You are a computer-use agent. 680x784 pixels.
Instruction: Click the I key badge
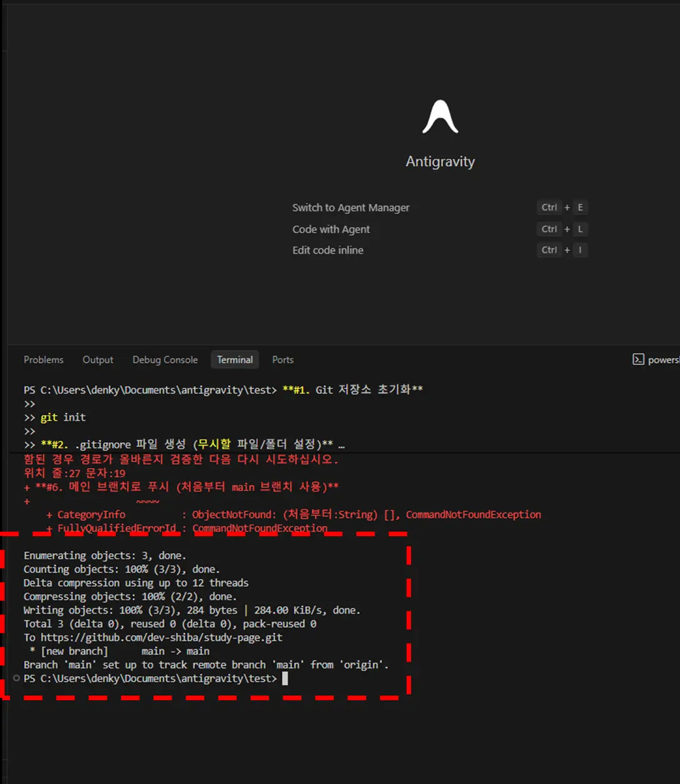(580, 250)
